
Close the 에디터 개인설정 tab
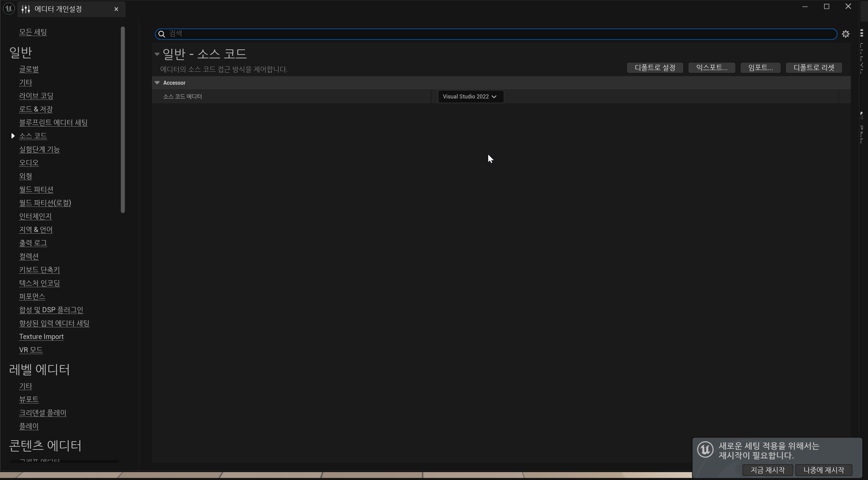(116, 9)
